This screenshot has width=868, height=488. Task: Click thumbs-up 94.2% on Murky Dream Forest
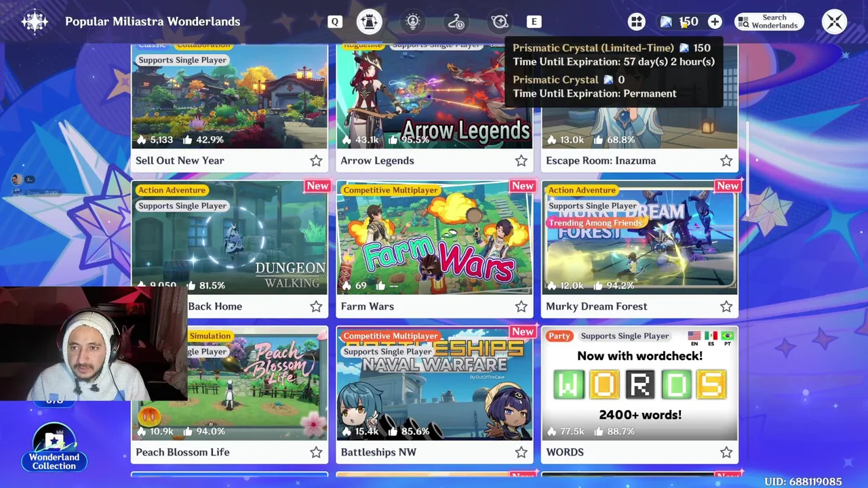616,285
